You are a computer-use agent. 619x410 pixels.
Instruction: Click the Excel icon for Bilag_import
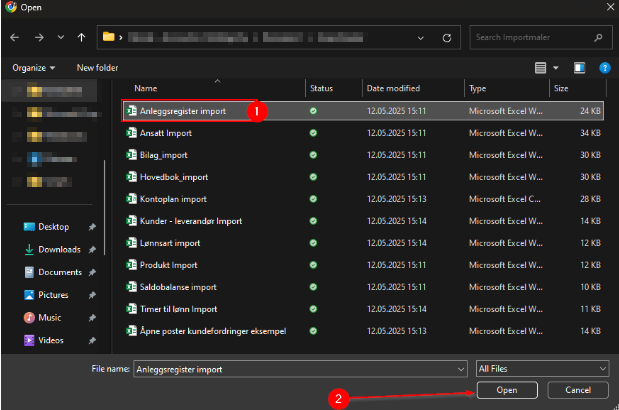click(x=130, y=155)
